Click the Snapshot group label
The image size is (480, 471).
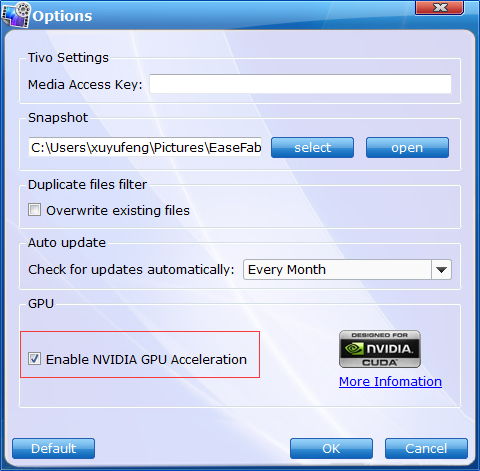coord(58,117)
